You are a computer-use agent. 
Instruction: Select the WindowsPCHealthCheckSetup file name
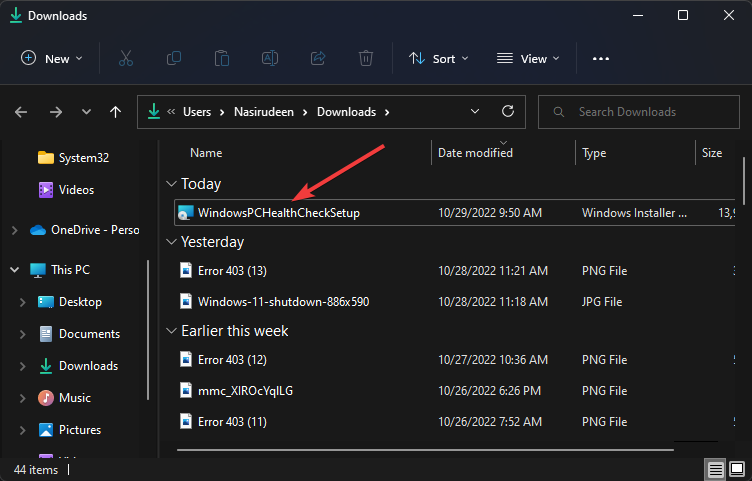(x=279, y=213)
